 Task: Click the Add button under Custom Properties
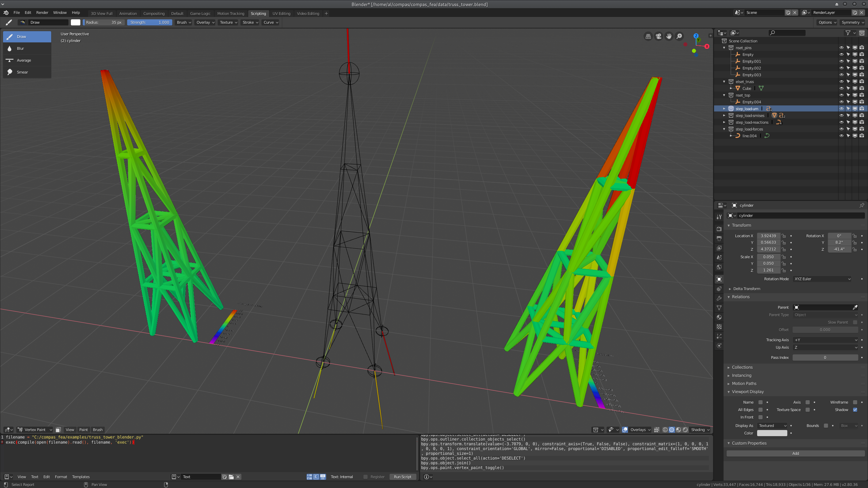tap(795, 453)
